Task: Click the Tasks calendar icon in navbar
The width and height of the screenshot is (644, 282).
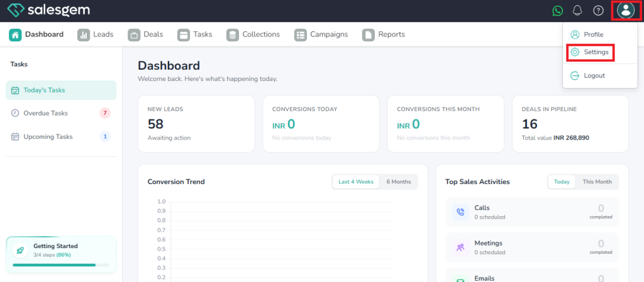Action: [184, 35]
